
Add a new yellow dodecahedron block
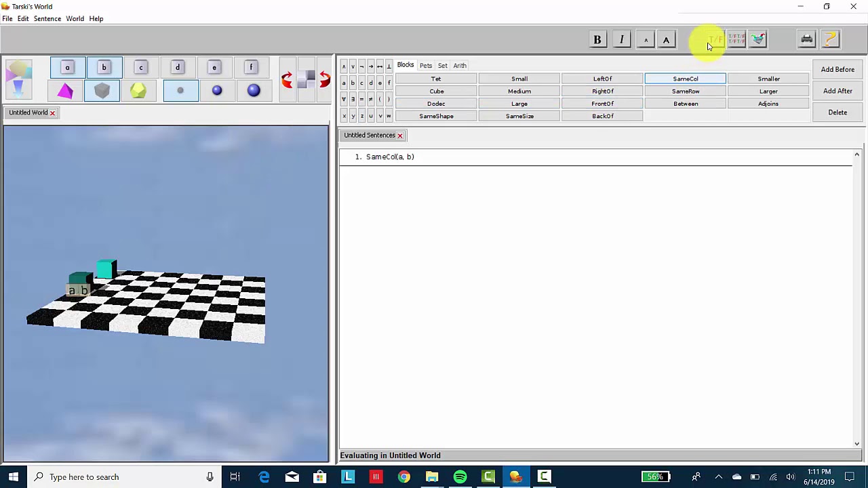138,91
